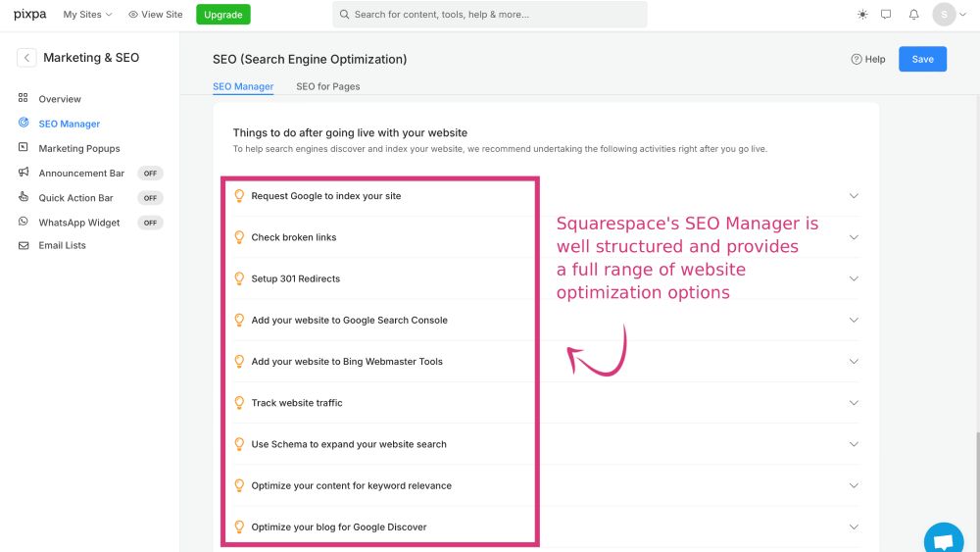Expand Use Schema row chevron
Viewport: 980px width, 552px height.
pos(854,444)
